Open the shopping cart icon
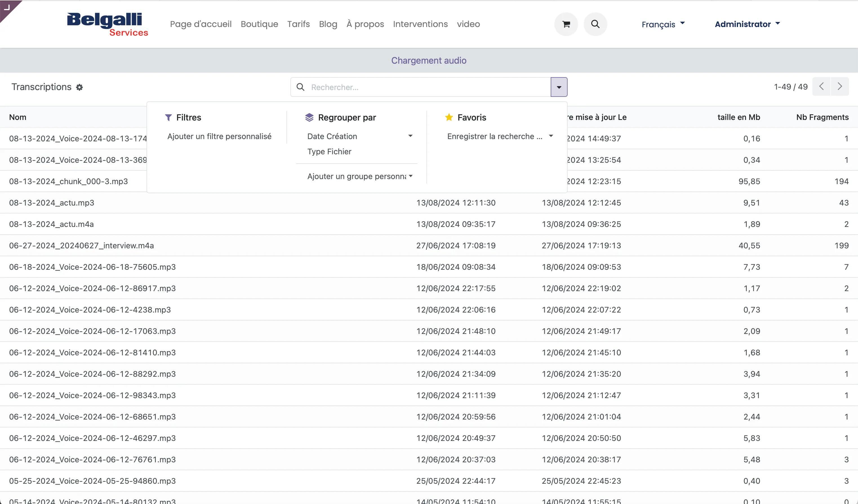Screen dimensions: 858x504 566,24
